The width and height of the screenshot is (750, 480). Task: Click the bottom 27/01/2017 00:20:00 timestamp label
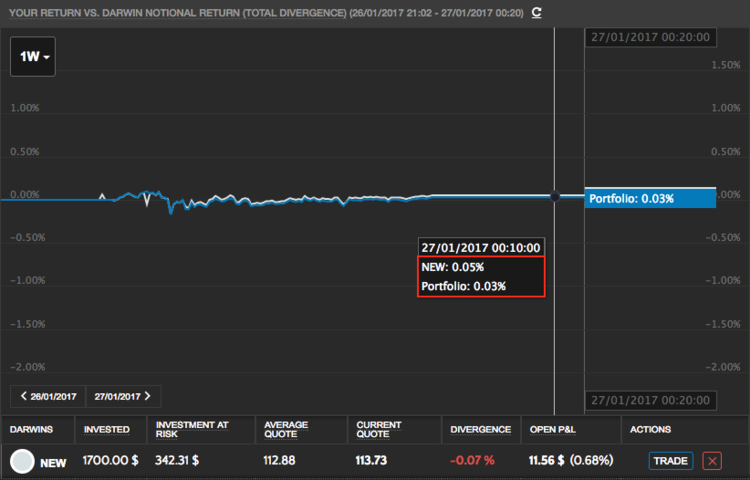651,400
